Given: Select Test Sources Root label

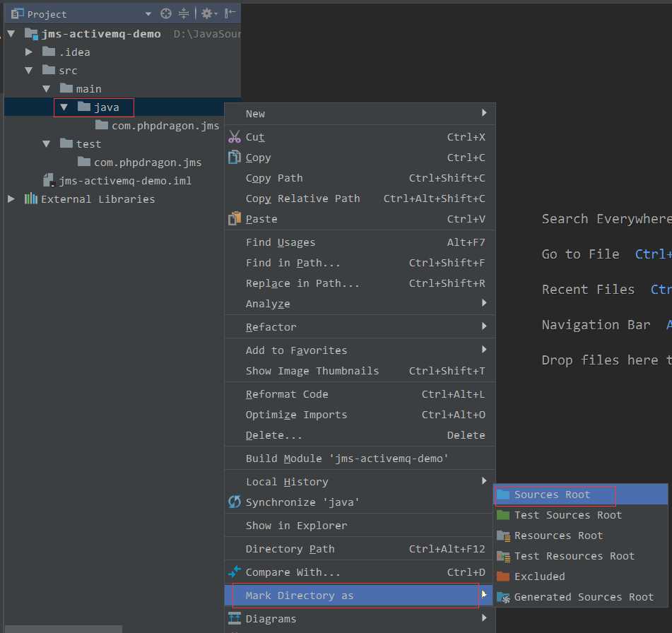Looking at the screenshot, I should [568, 515].
